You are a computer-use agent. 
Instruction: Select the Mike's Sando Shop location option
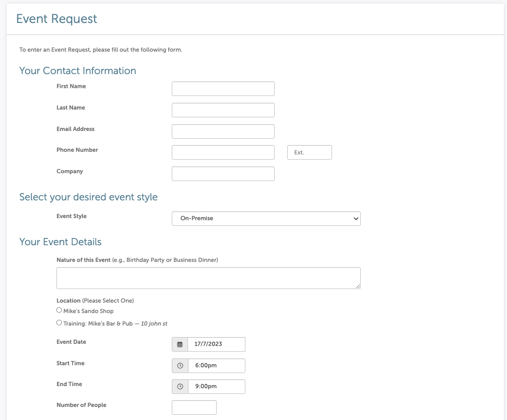click(59, 309)
